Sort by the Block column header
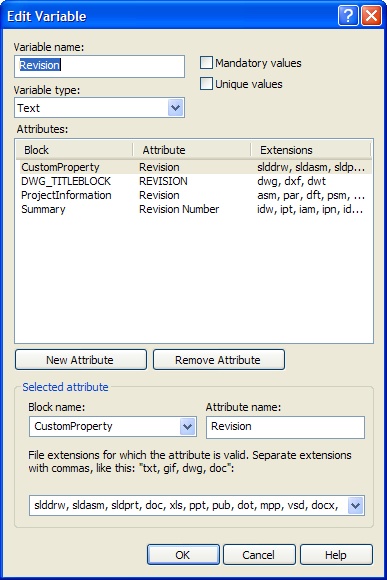This screenshot has width=387, height=580. tap(74, 150)
